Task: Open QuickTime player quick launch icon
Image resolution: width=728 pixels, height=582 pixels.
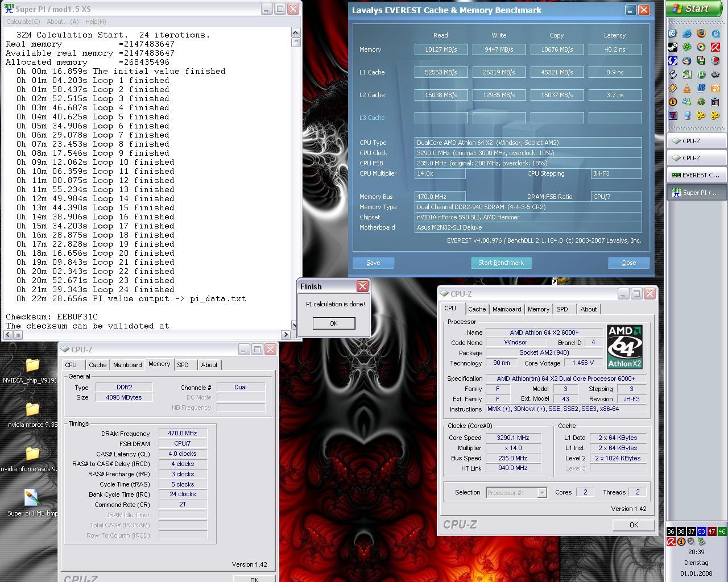Action: point(715,33)
